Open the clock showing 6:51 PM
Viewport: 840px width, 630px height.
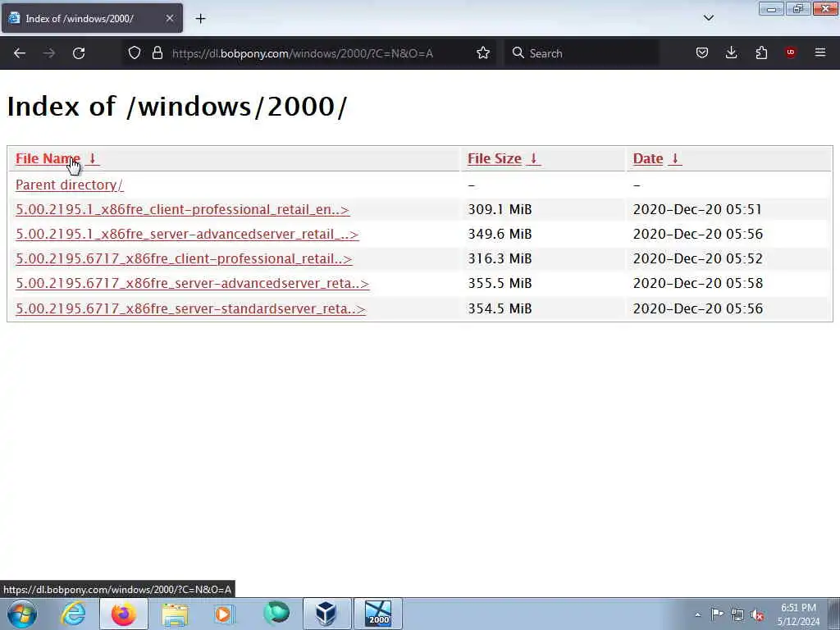798,614
